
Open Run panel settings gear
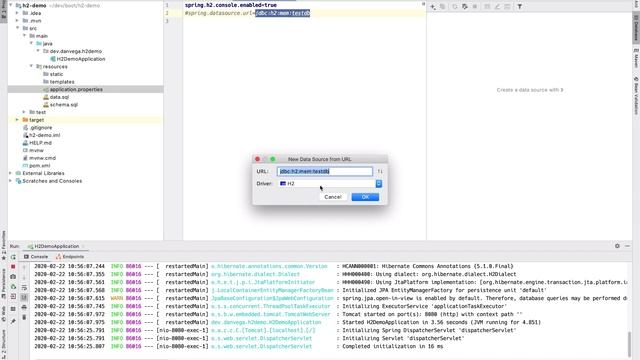point(617,246)
